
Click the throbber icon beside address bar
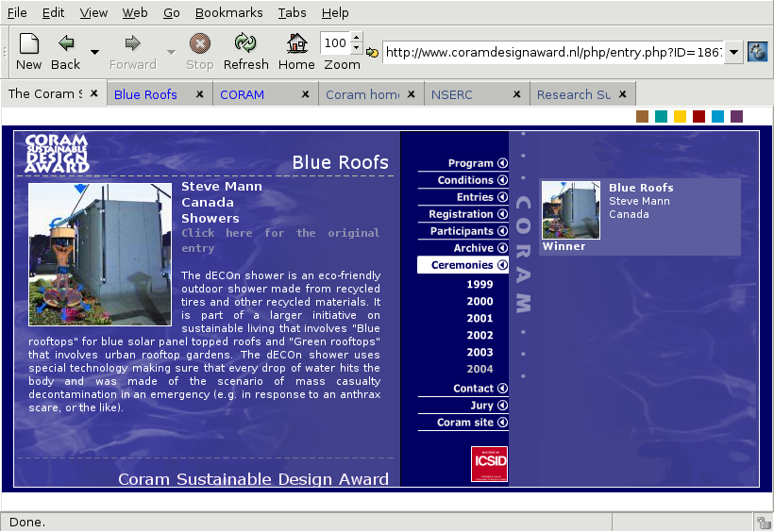[757, 52]
